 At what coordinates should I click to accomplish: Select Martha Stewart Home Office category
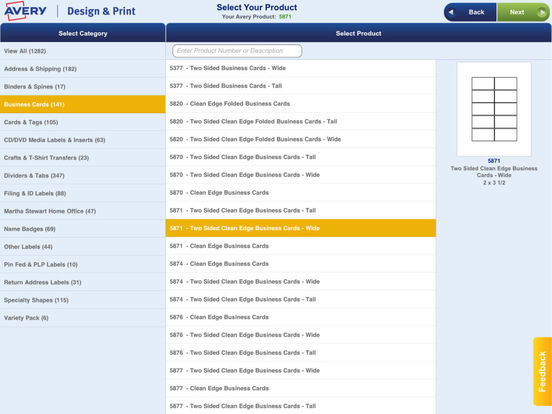[82, 211]
